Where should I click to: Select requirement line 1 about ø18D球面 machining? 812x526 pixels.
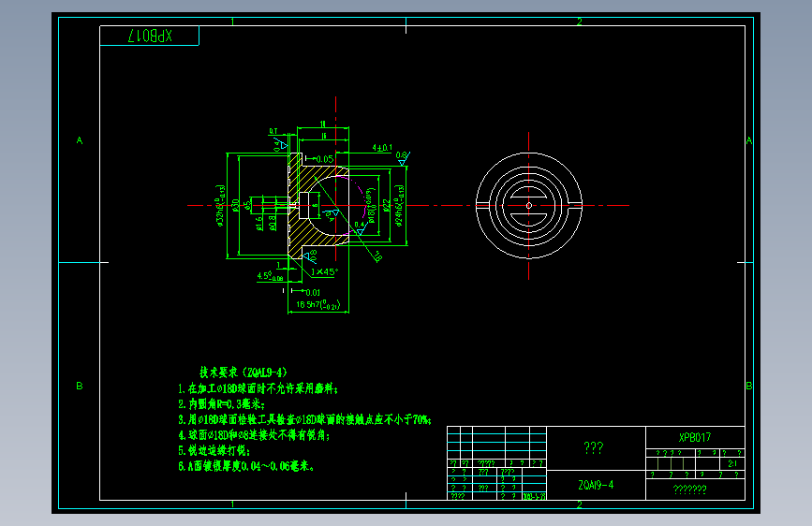click(258, 388)
